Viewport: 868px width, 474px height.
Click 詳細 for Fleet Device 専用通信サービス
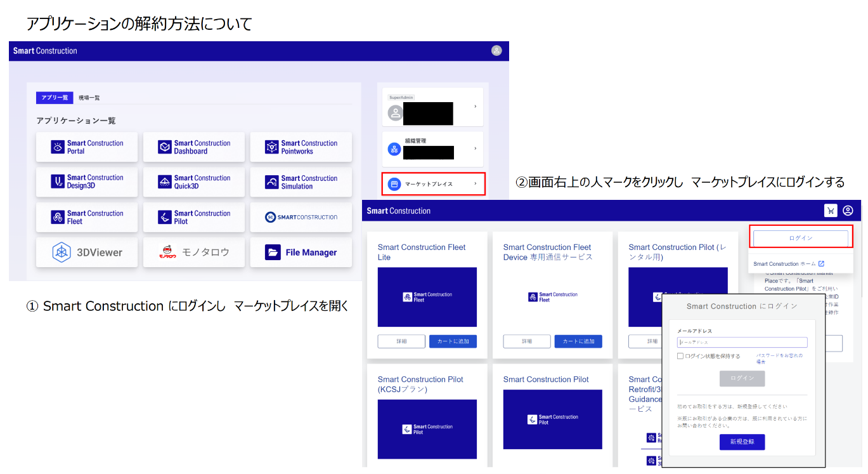pos(527,341)
